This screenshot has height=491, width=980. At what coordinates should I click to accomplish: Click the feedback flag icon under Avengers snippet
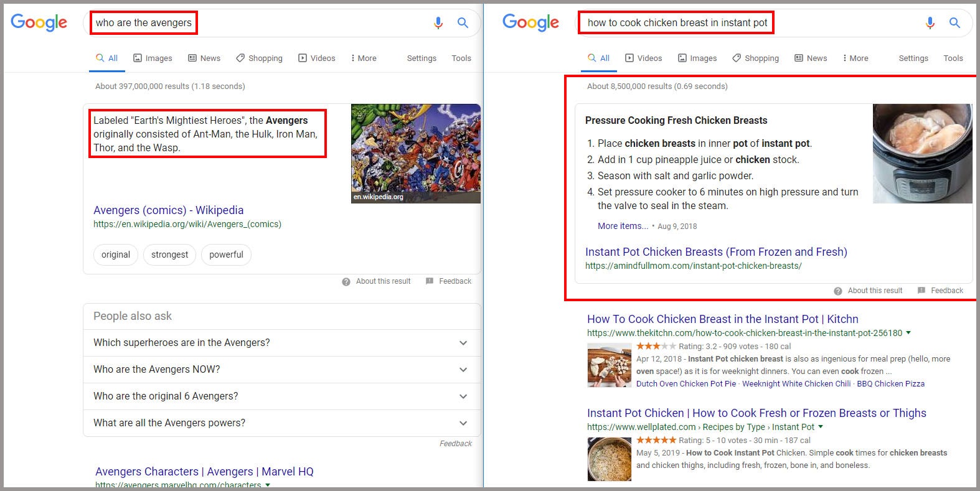[x=430, y=281]
